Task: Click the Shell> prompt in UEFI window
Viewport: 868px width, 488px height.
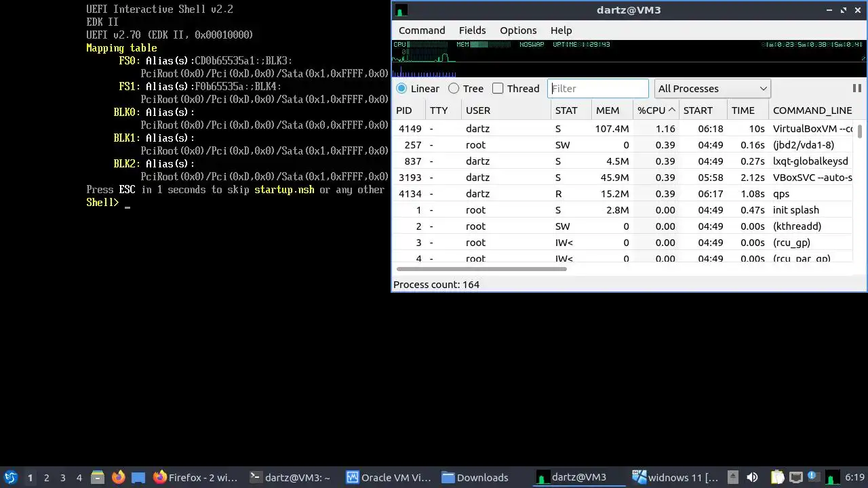Action: 102,203
